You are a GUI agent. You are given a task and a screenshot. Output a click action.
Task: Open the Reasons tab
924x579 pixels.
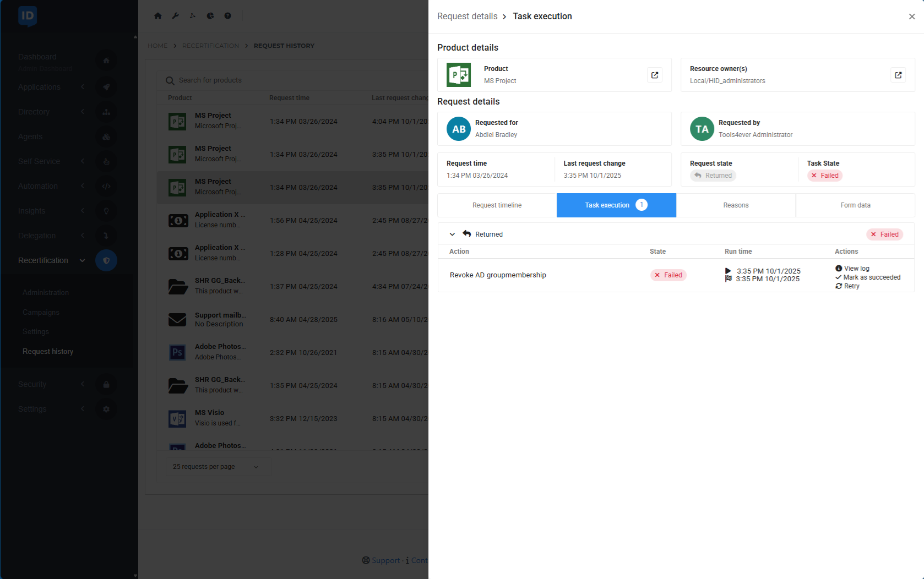click(x=736, y=205)
